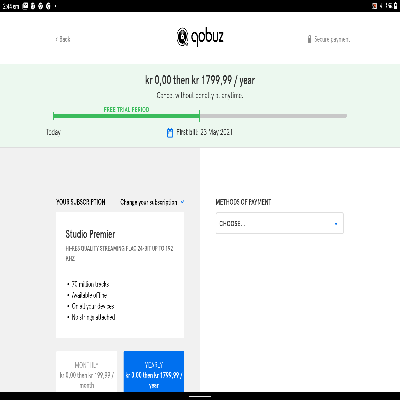Screen dimensions: 400x400
Task: Select the Yearly billing option
Action: tap(154, 371)
